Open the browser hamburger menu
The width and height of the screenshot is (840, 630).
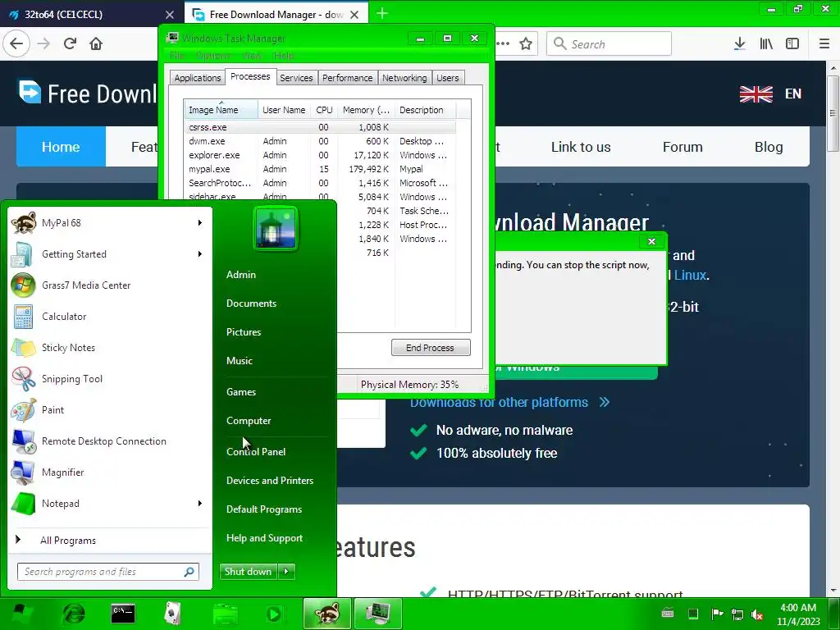pos(824,44)
